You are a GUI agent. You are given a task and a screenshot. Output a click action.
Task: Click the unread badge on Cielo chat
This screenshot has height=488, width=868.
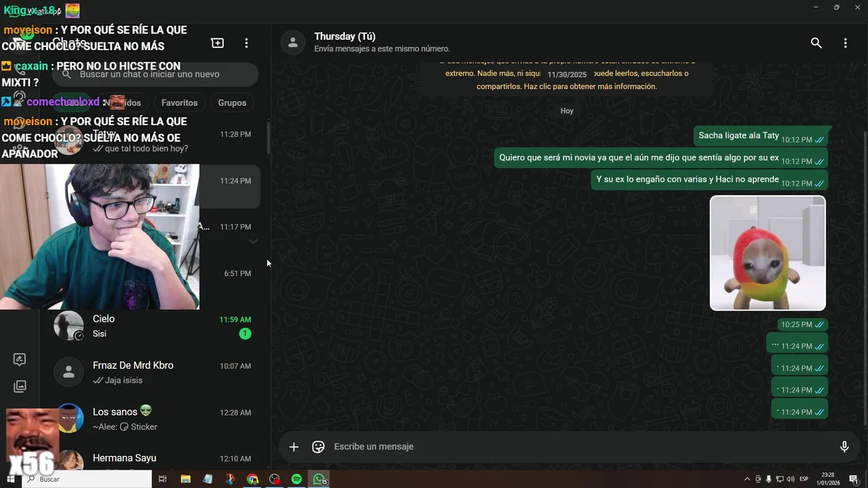point(245,333)
